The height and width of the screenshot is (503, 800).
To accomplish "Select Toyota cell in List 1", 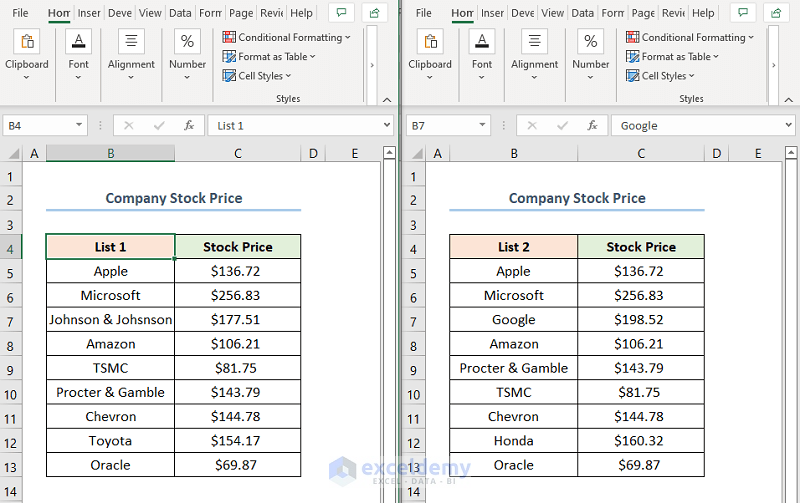I will (x=111, y=441).
